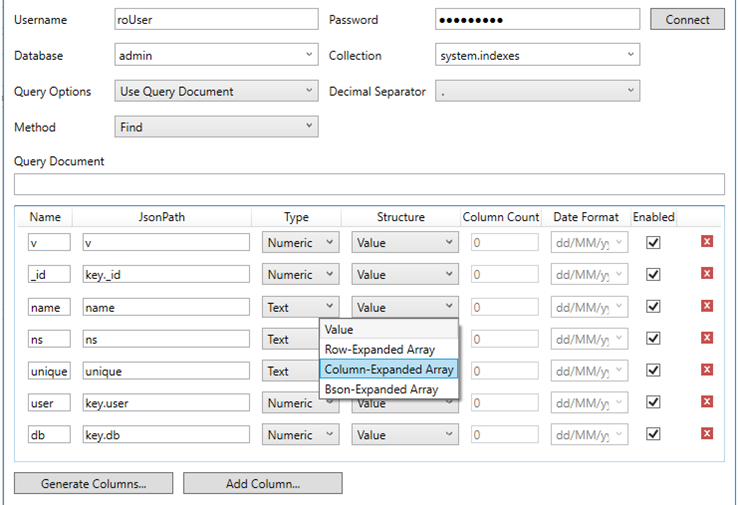Open the Query Options dropdown
Viewport: 738px width, 505px height.
pyautogui.click(x=215, y=91)
